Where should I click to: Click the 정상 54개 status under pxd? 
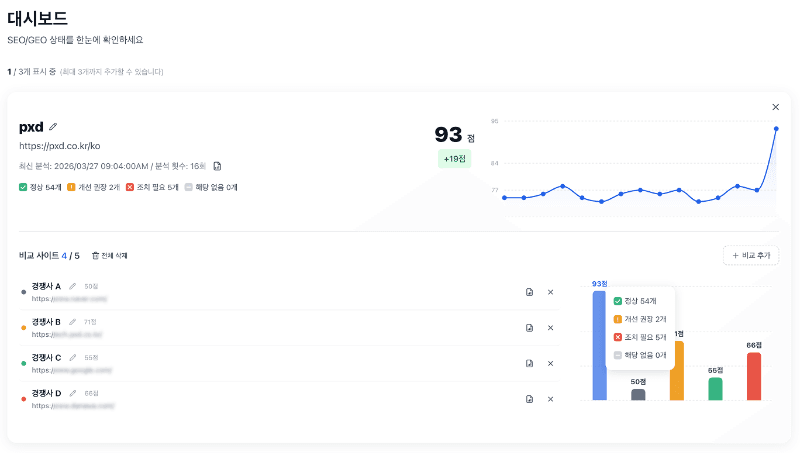[x=40, y=187]
